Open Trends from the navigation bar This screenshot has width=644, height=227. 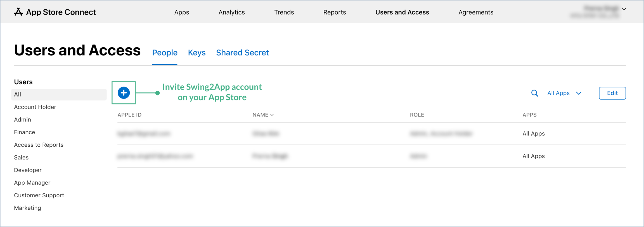(284, 12)
